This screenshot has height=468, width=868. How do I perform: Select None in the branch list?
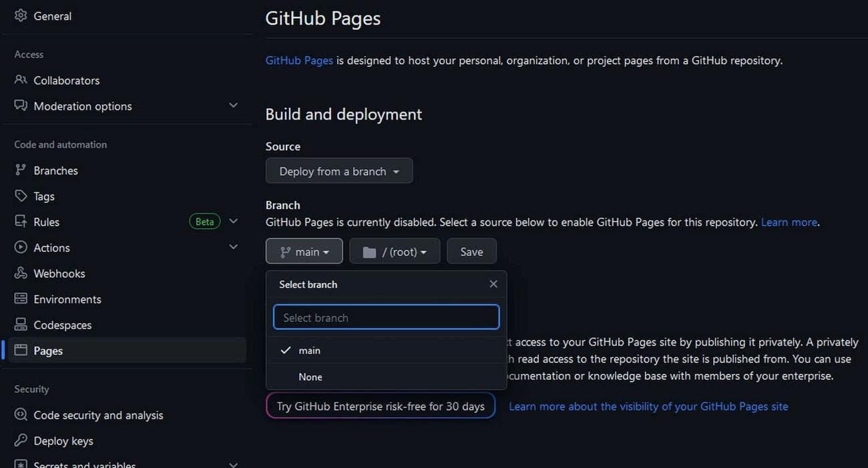(310, 377)
